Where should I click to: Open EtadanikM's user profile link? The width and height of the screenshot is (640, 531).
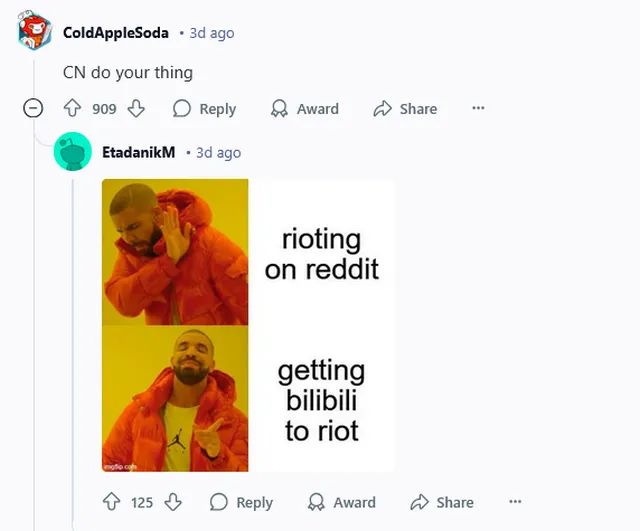[x=138, y=152]
